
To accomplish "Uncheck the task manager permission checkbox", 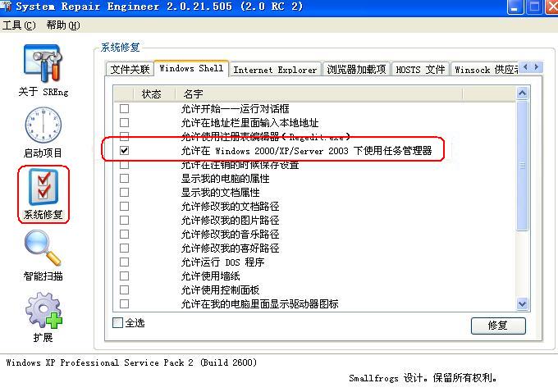I will point(124,150).
